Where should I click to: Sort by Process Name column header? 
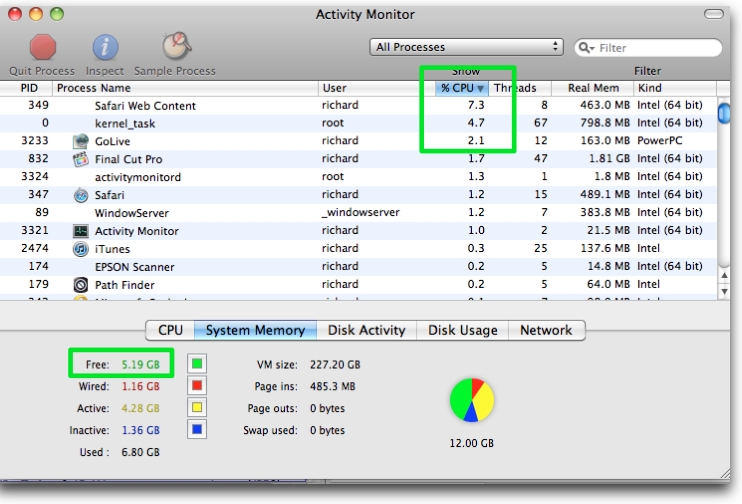coord(185,88)
